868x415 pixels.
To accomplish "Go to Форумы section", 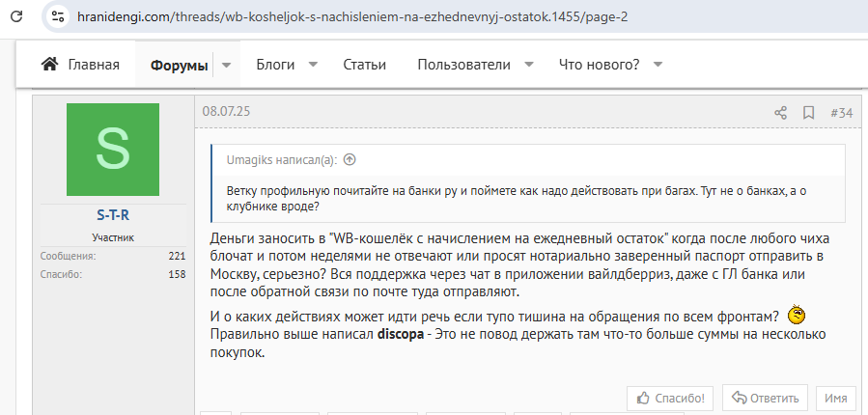I will tap(179, 65).
